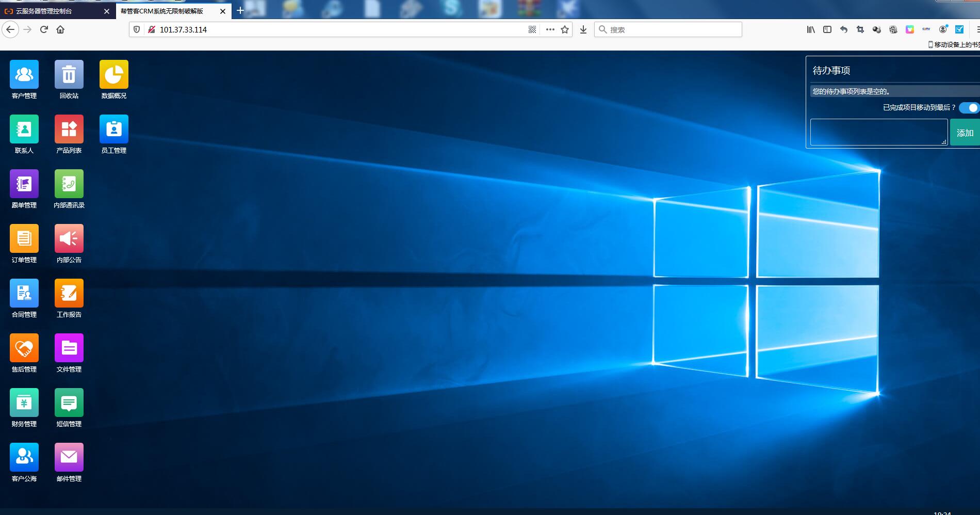Click the undo arrow toolbar icon
This screenshot has width=980, height=515.
click(844, 29)
